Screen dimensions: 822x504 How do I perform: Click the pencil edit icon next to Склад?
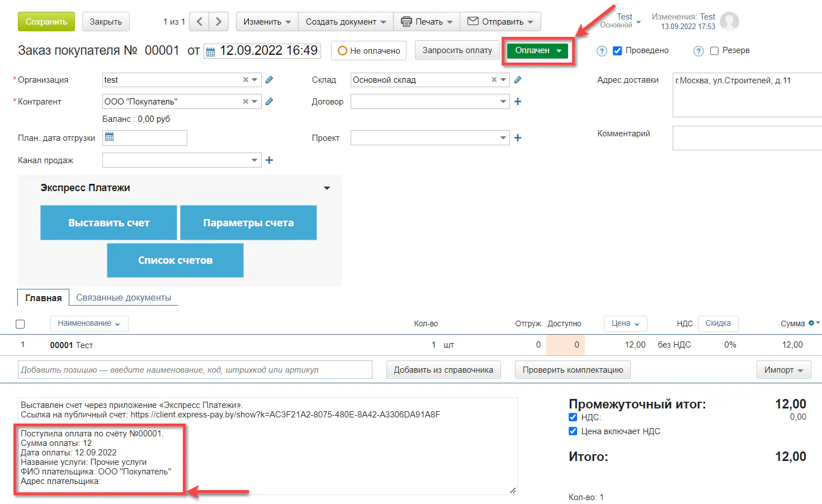518,80
